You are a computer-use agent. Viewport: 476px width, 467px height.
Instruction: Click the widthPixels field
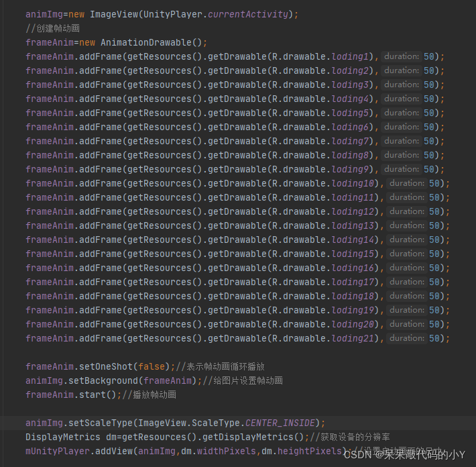pyautogui.click(x=227, y=451)
